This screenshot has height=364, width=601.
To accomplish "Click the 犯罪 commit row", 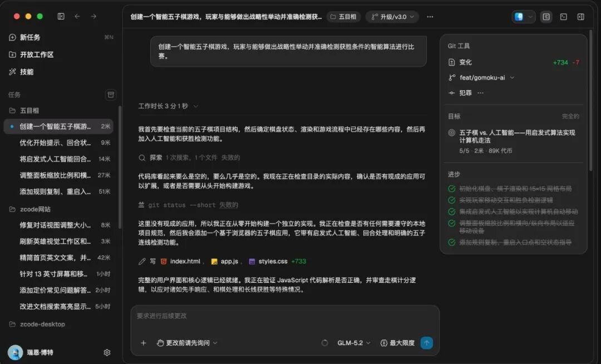I will click(x=460, y=93).
